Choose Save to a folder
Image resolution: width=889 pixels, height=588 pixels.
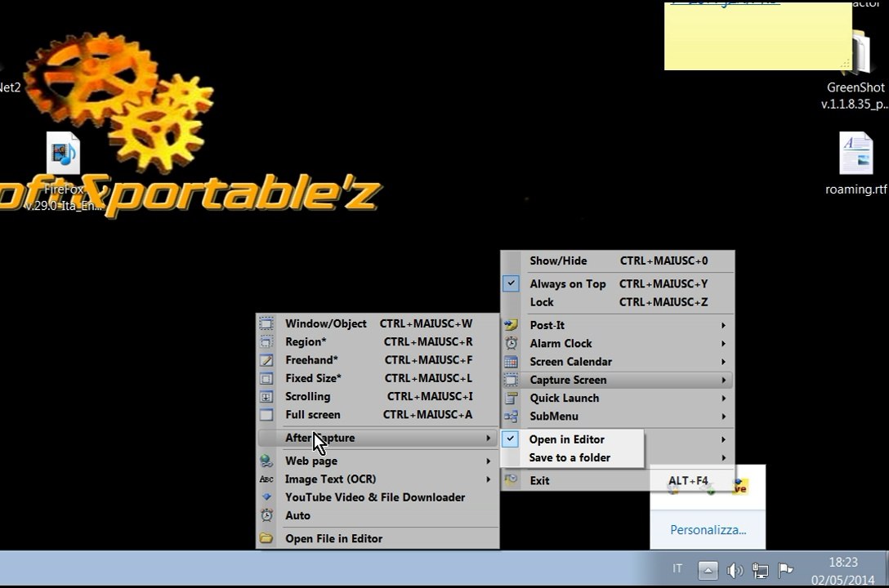point(572,457)
